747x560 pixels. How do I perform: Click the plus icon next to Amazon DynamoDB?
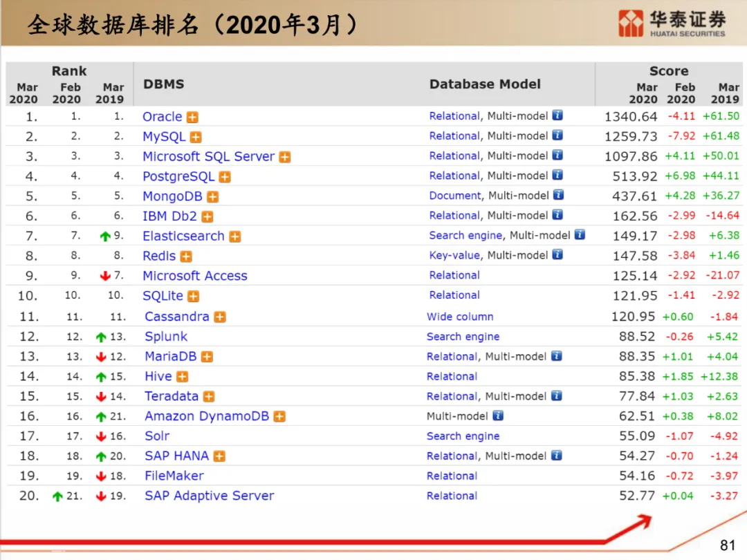tap(279, 417)
